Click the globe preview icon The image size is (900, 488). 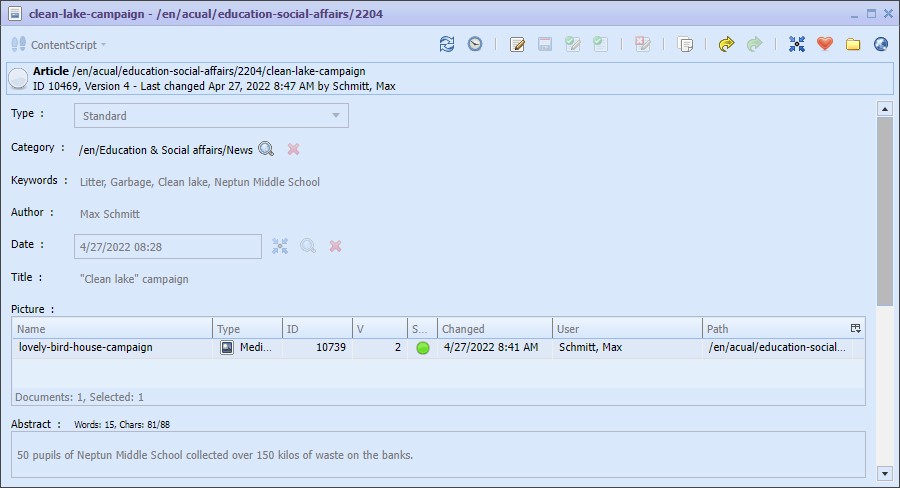point(881,44)
